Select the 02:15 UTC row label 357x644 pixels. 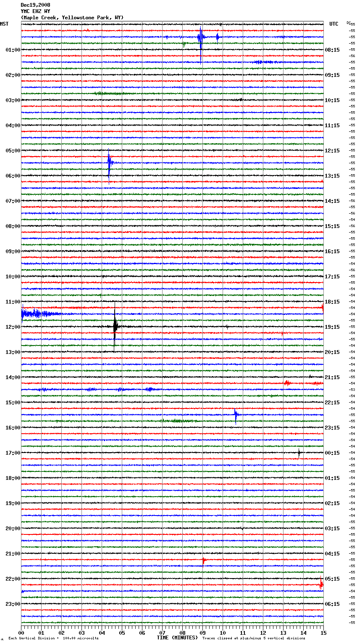[x=332, y=503]
